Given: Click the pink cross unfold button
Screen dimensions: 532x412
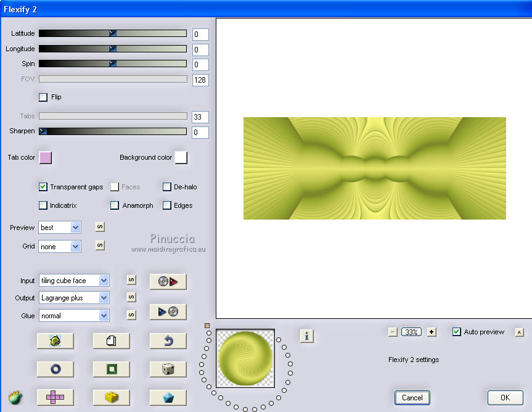Looking at the screenshot, I should tap(55, 397).
